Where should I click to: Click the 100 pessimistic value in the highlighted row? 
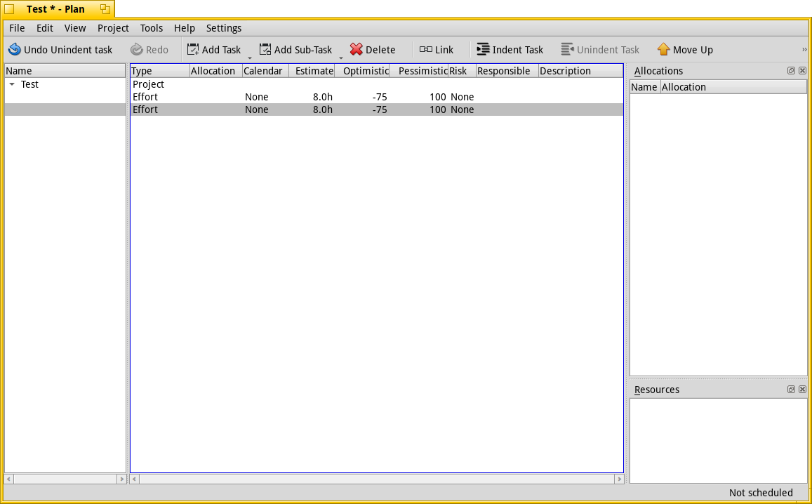pos(438,110)
